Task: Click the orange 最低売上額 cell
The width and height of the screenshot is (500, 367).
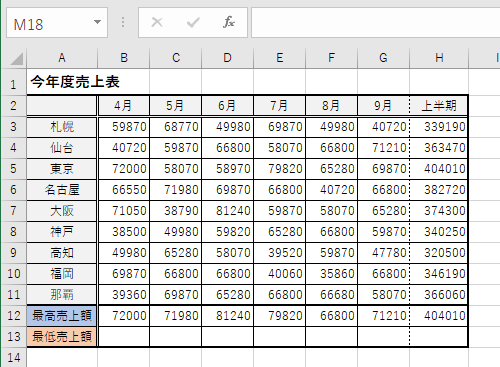Action: (62, 337)
